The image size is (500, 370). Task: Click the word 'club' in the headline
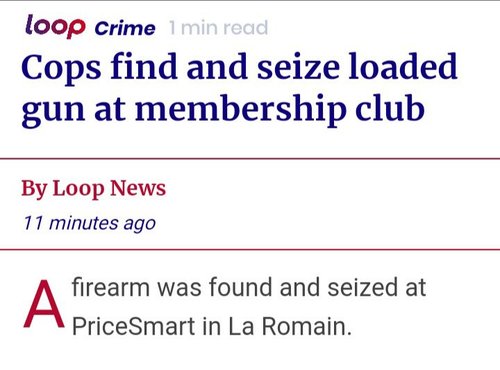point(390,107)
